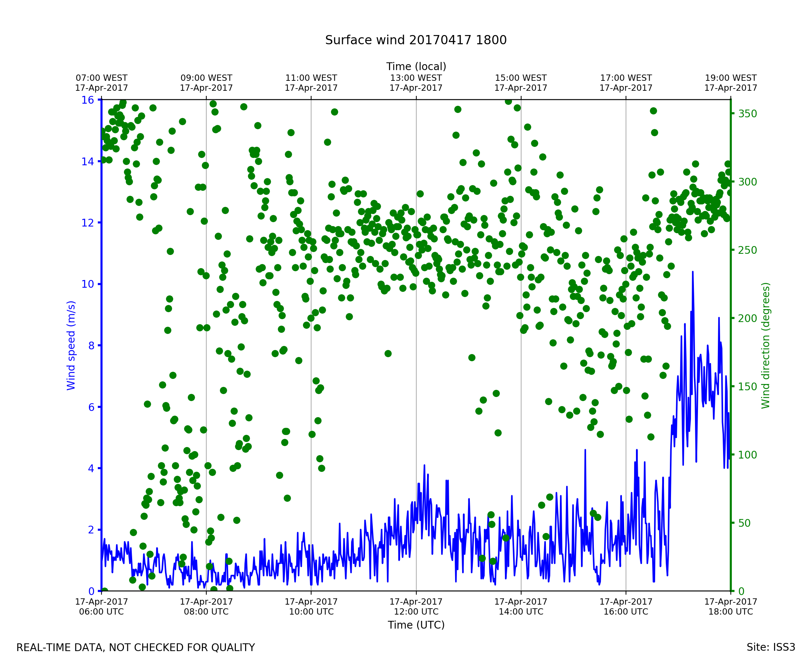Click the '200' wind direction tick label
The height and width of the screenshot is (664, 812).
(x=747, y=319)
